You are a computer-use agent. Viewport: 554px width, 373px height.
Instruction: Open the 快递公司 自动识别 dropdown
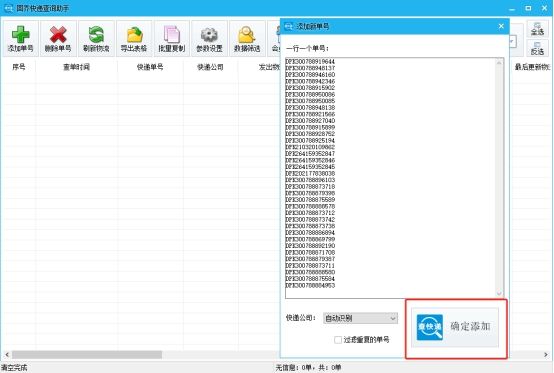pos(360,318)
